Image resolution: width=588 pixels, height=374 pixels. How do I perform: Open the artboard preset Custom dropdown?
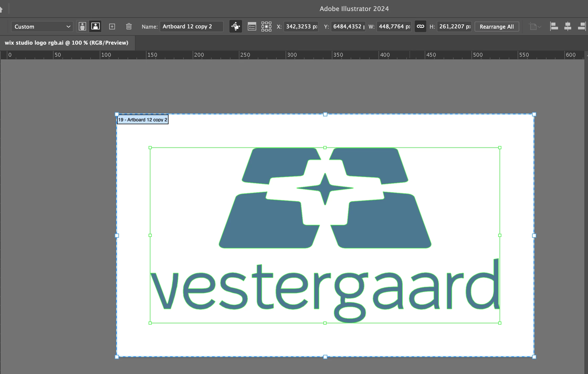click(42, 27)
